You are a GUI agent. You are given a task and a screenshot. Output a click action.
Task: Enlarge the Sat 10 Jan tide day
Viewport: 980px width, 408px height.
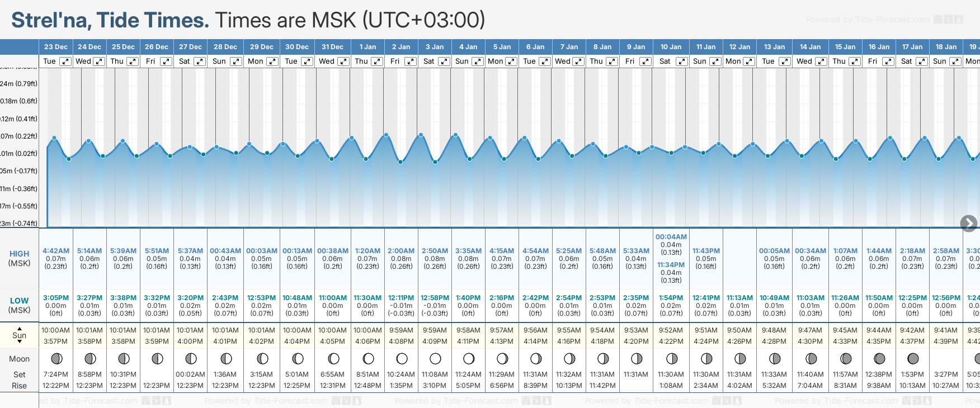pos(681,61)
